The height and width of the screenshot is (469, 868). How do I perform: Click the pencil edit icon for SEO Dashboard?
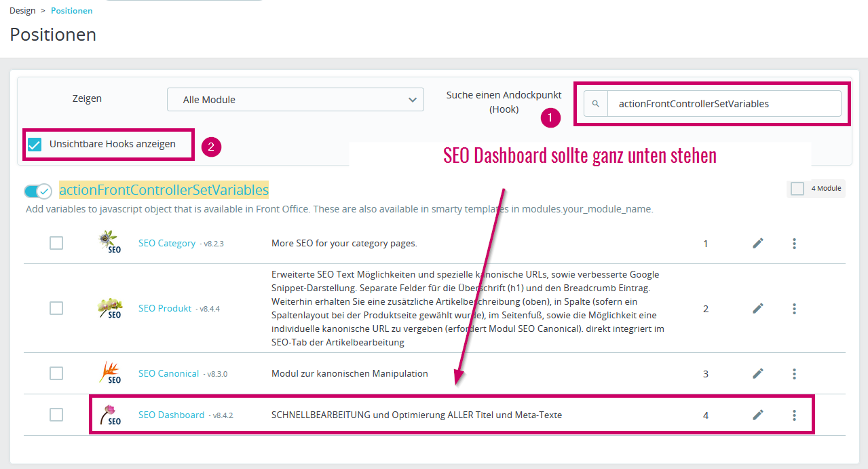(758, 415)
